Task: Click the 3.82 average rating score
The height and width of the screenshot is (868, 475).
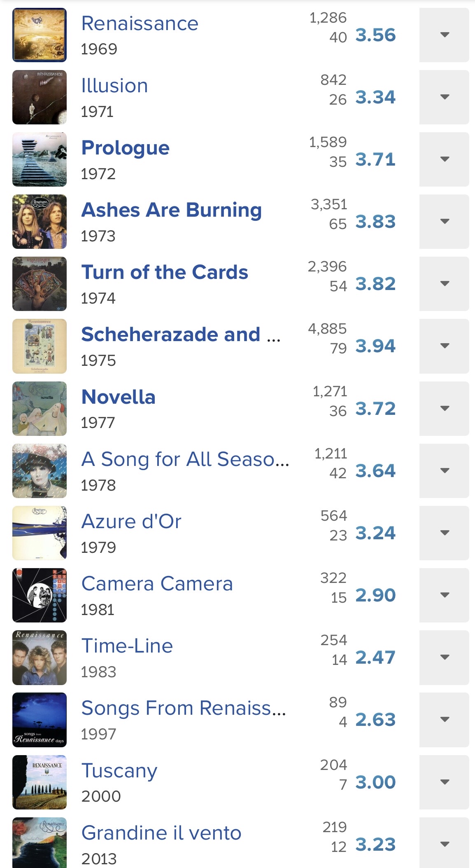Action: 375,284
